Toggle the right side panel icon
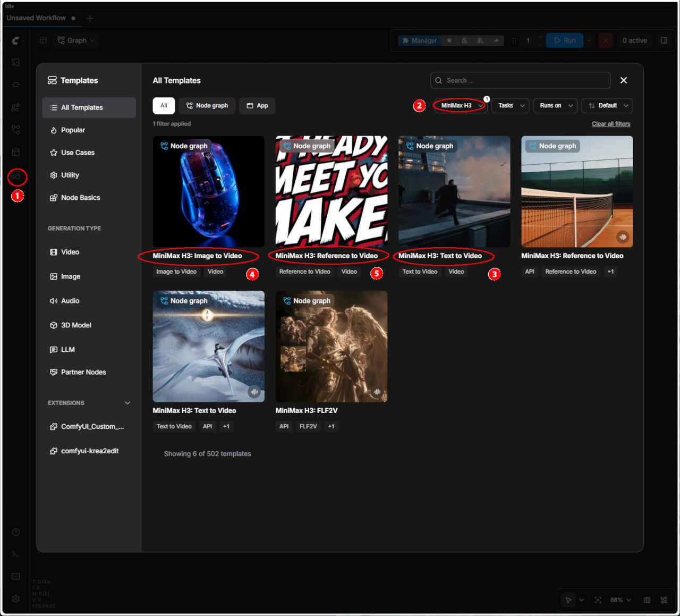The image size is (680, 616). [x=664, y=40]
